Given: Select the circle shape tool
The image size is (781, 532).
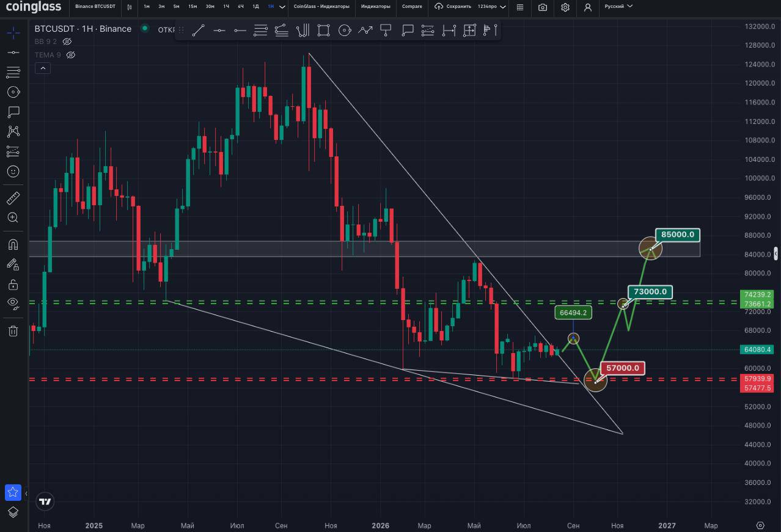Looking at the screenshot, I should coord(345,31).
